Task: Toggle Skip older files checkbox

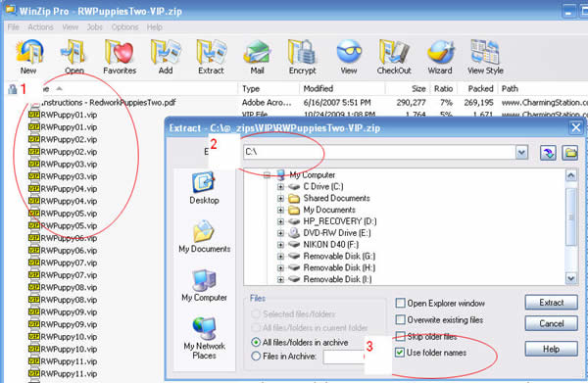Action: click(401, 336)
